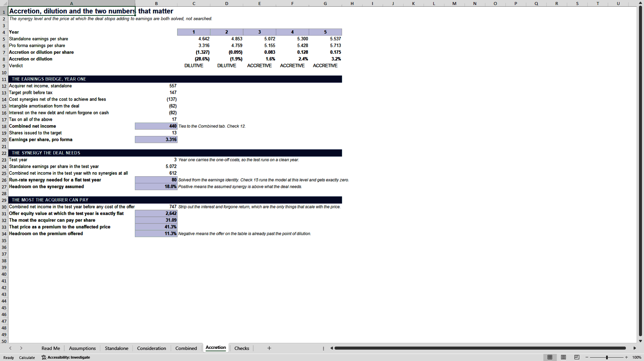
Task: Open the Read Me sheet tab
Action: pos(51,348)
